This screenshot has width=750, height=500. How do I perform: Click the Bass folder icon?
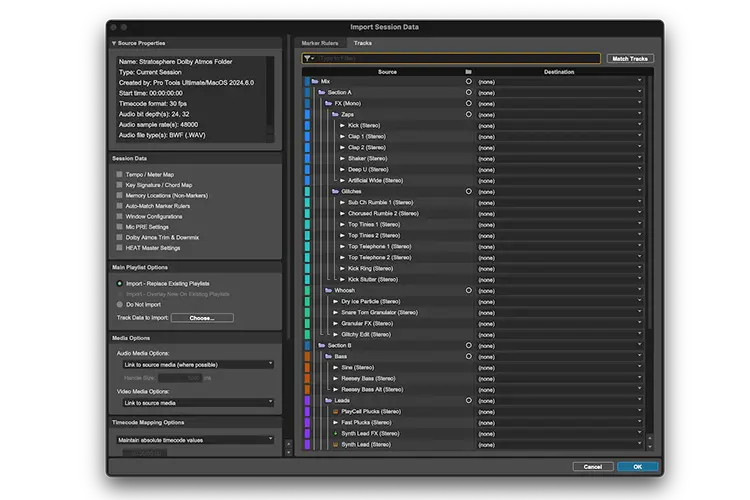tap(328, 356)
